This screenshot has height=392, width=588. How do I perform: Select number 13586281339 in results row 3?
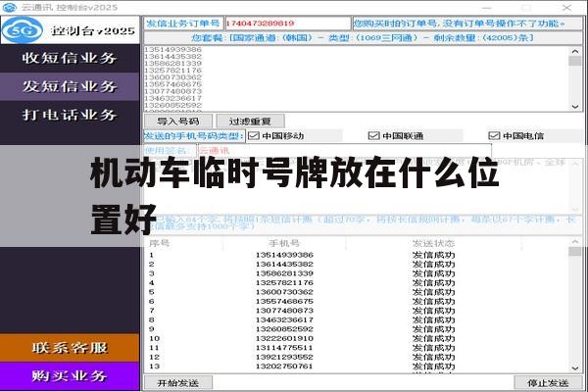[284, 273]
